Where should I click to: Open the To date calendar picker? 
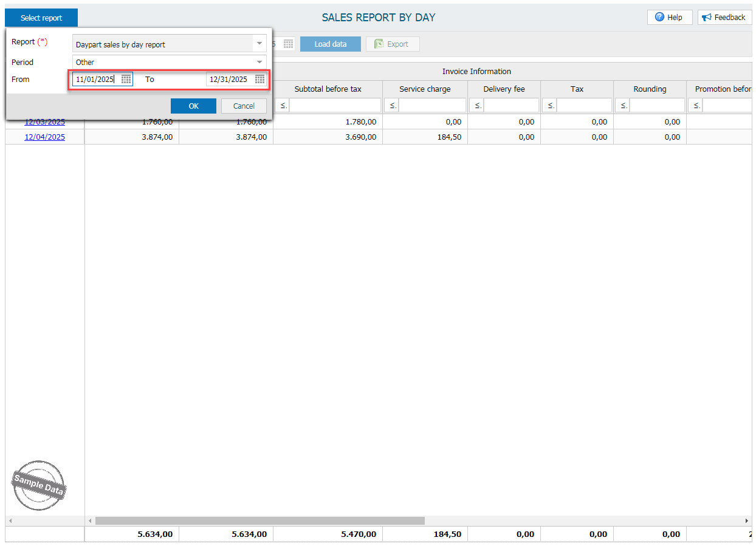coord(259,79)
